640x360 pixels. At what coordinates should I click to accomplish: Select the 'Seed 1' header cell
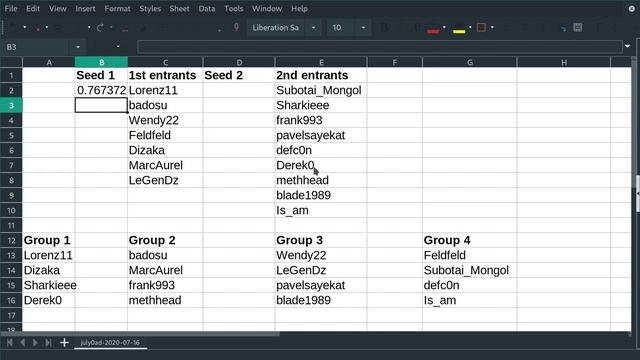coord(101,76)
